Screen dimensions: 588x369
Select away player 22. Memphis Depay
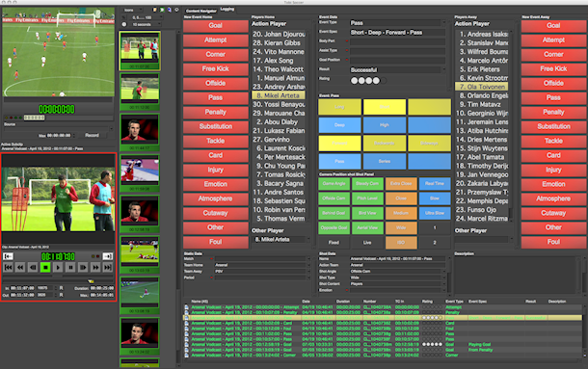[482, 201]
